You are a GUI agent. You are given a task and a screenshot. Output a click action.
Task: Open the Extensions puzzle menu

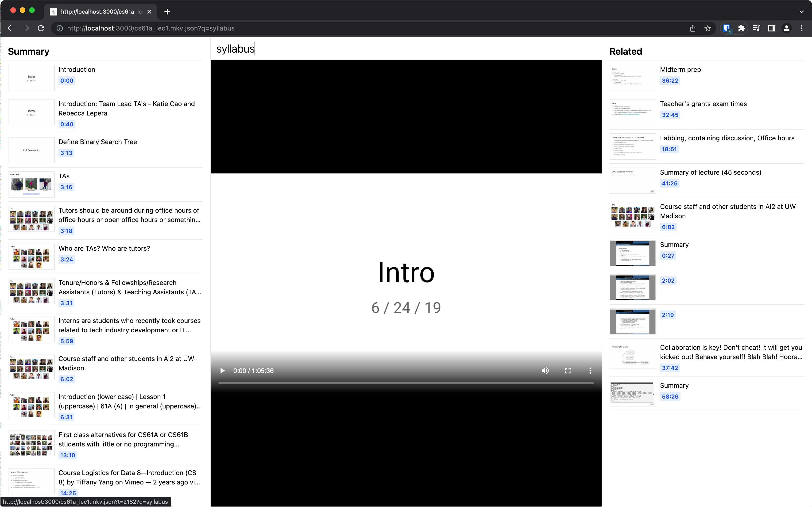point(742,28)
